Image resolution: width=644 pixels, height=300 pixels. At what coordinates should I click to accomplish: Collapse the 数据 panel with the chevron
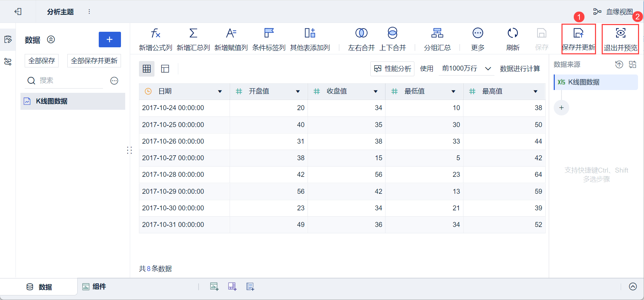coord(51,40)
